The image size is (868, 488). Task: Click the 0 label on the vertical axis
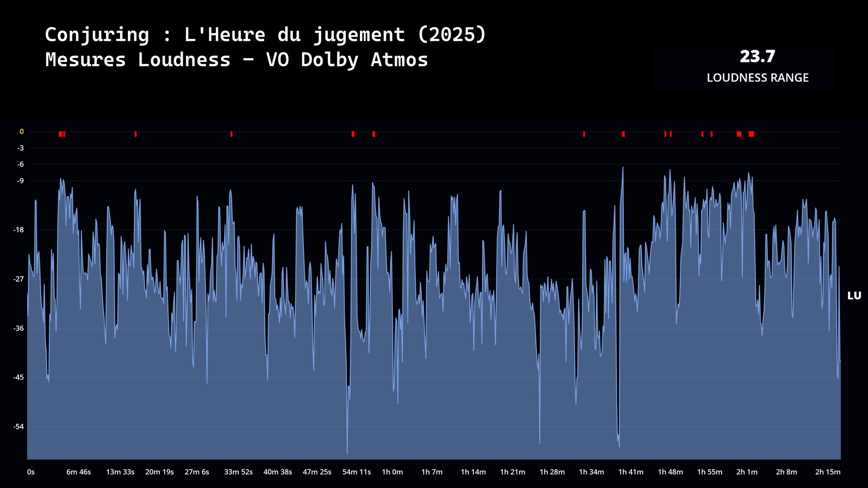[x=21, y=132]
